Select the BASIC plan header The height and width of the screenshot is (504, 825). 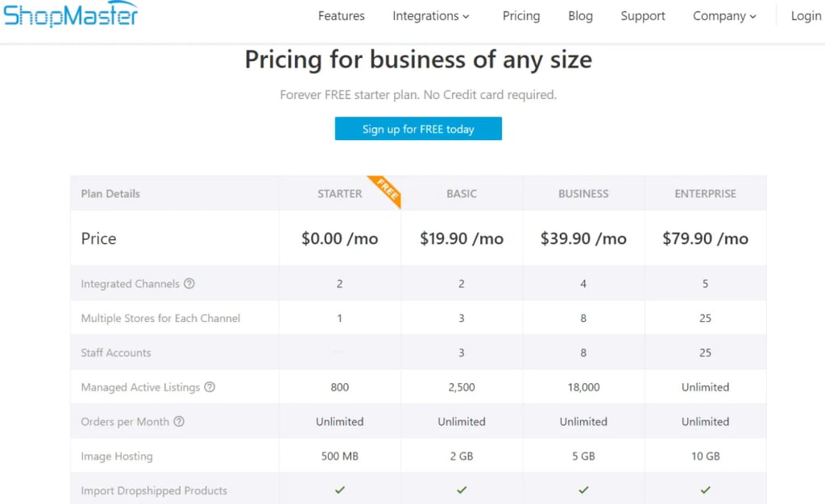tap(462, 193)
